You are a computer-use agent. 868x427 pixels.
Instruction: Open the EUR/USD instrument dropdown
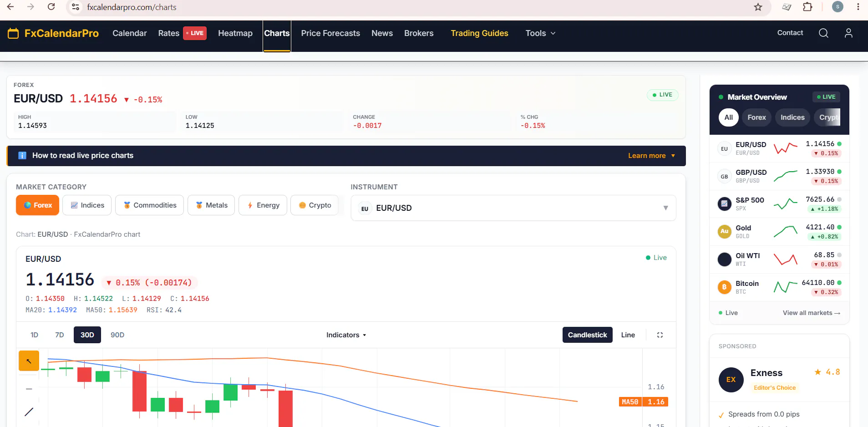click(x=513, y=208)
